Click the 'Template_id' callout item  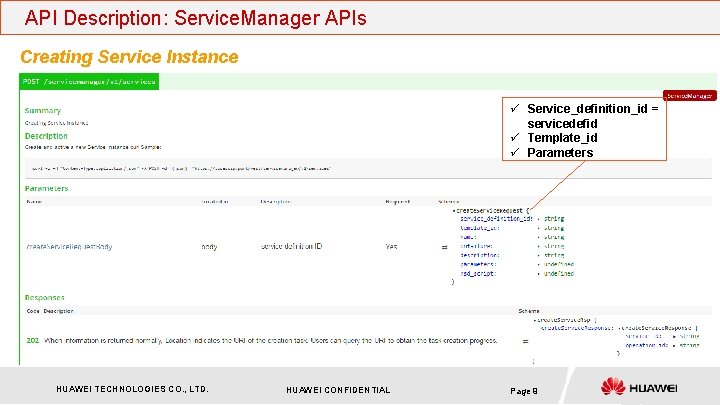coord(562,138)
